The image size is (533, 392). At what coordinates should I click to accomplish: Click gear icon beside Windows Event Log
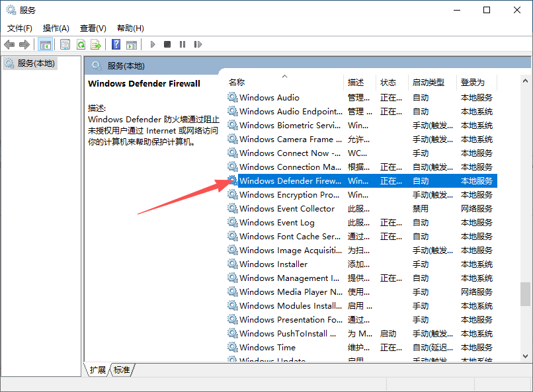coord(233,223)
